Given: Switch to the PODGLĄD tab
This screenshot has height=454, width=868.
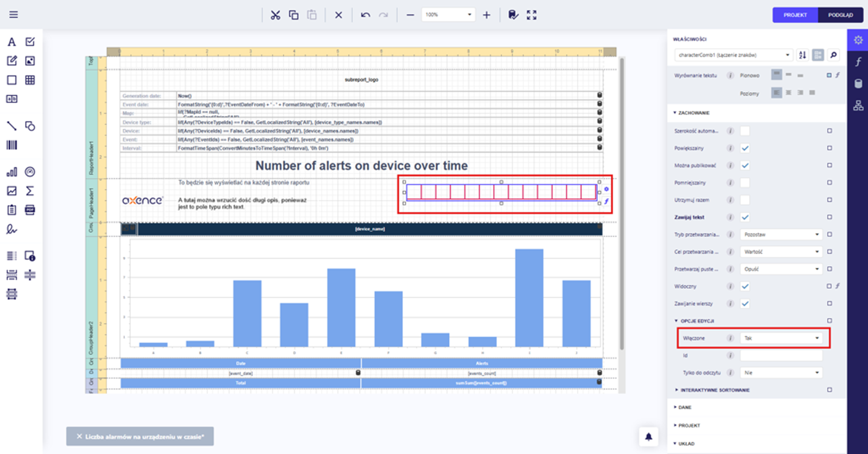Looking at the screenshot, I should pos(840,15).
